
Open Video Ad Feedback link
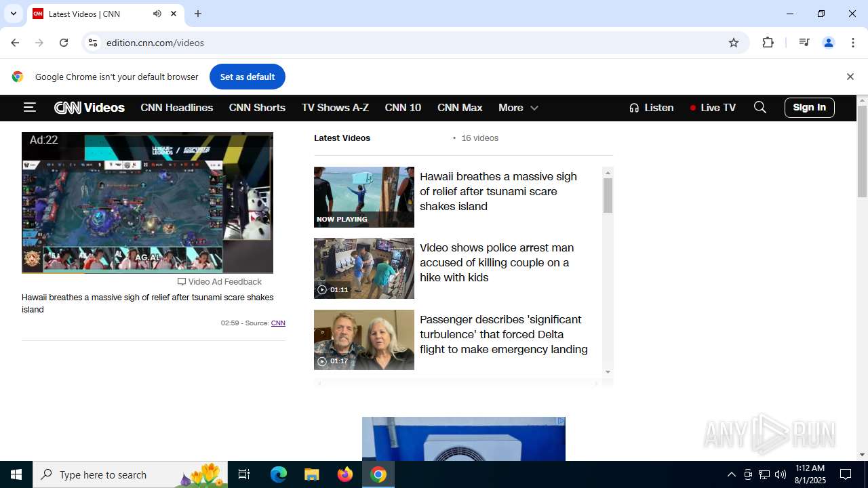(x=220, y=281)
